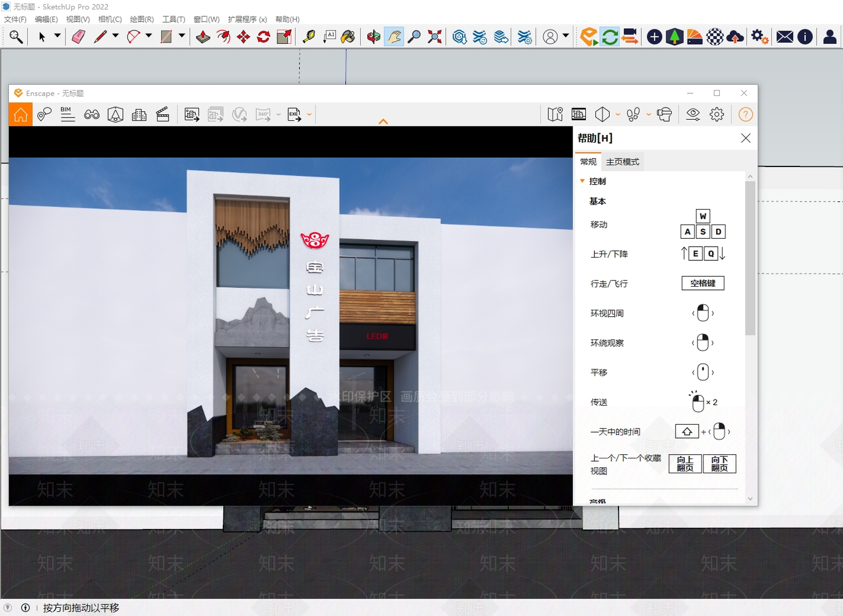Open Enscape help question mark icon
Viewport: 843px width, 616px height.
746,114
